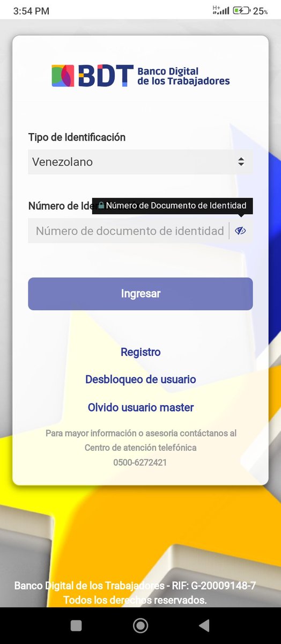281x644 pixels.
Task: Click the Número de Documento de Identidad tooltip
Action: coord(172,206)
